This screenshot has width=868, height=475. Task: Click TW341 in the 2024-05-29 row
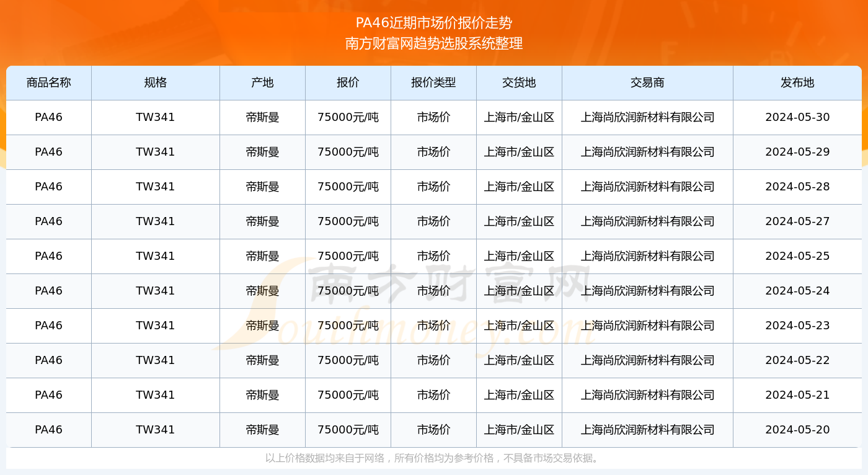coord(156,152)
